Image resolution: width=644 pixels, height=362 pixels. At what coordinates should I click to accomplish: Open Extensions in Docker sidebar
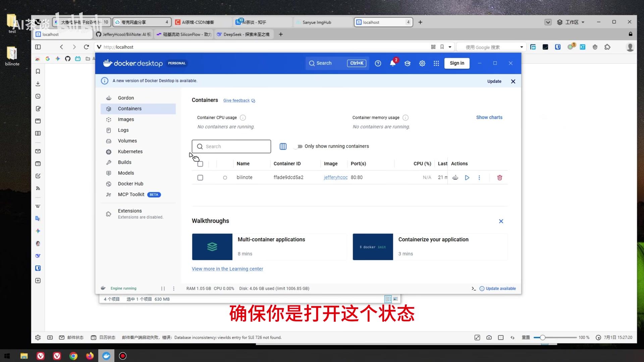138,214
